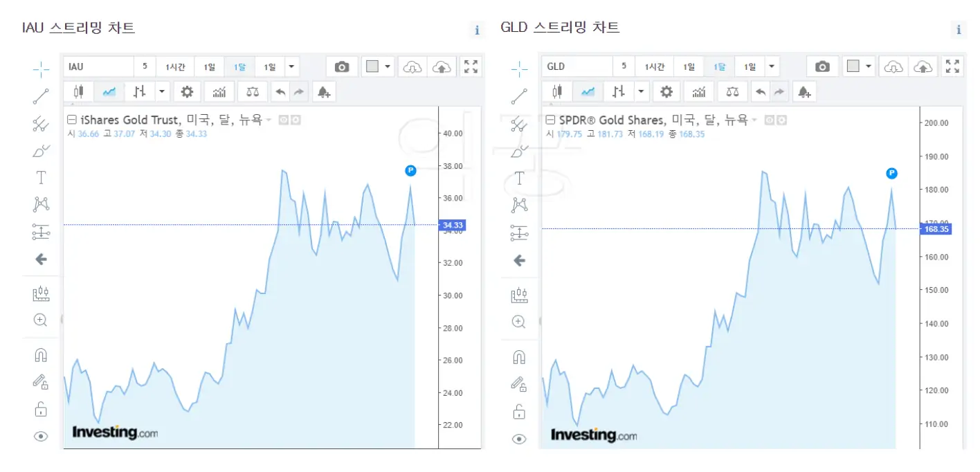Viewport: 980px width, 472px height.
Task: Click the fullscreen button on the GLD chart
Action: [952, 66]
